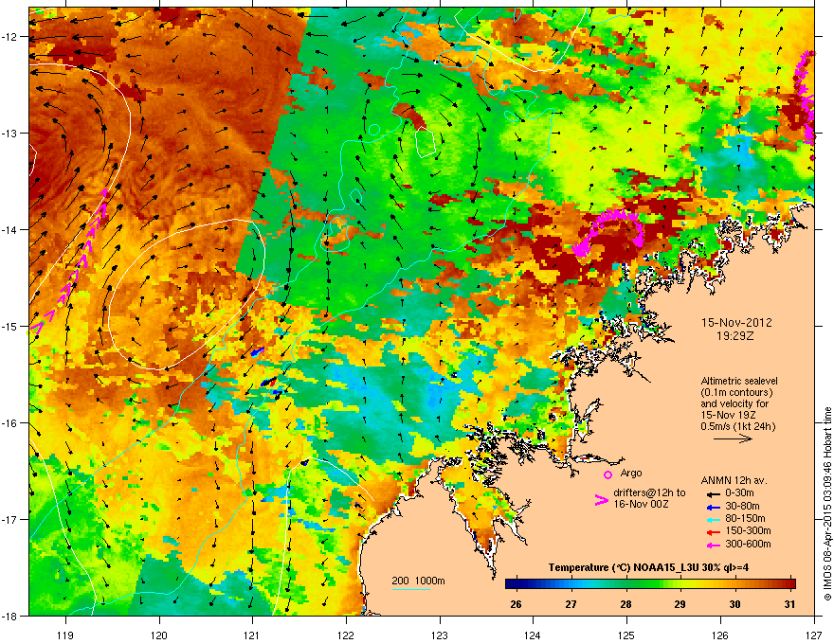Click the latitude axis label '-15'
This screenshot has height=644, width=834.
pyautogui.click(x=10, y=326)
